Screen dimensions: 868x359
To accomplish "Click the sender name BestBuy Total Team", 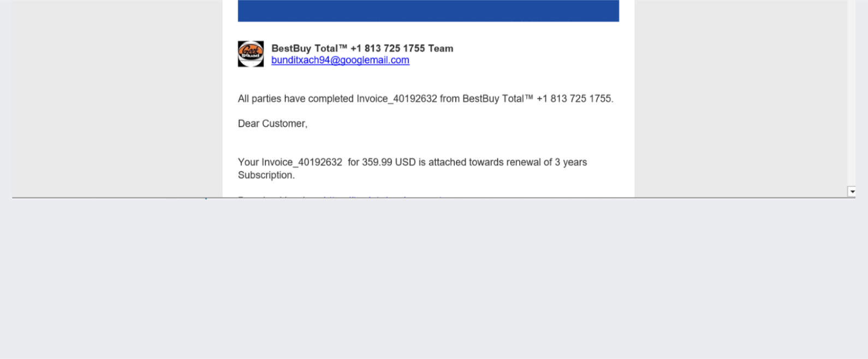I will tap(362, 48).
